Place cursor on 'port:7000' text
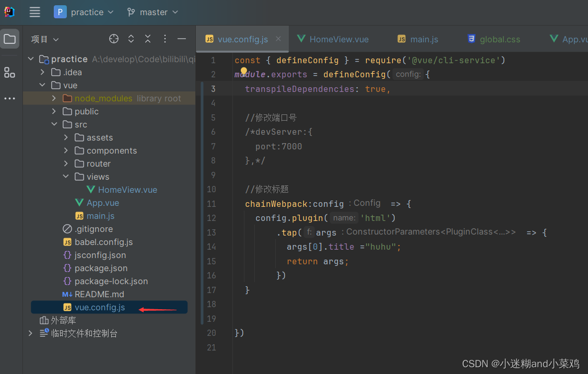The image size is (588, 374). [279, 146]
